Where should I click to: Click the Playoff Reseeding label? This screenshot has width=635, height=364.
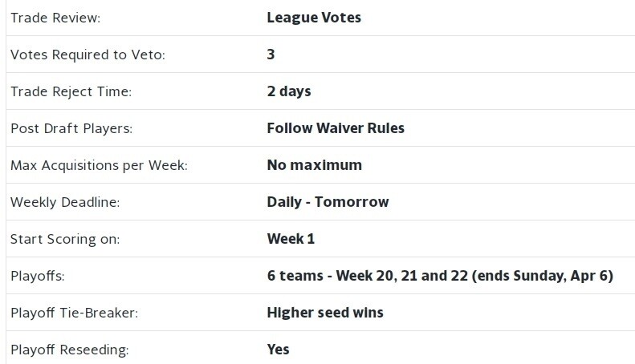coord(70,350)
